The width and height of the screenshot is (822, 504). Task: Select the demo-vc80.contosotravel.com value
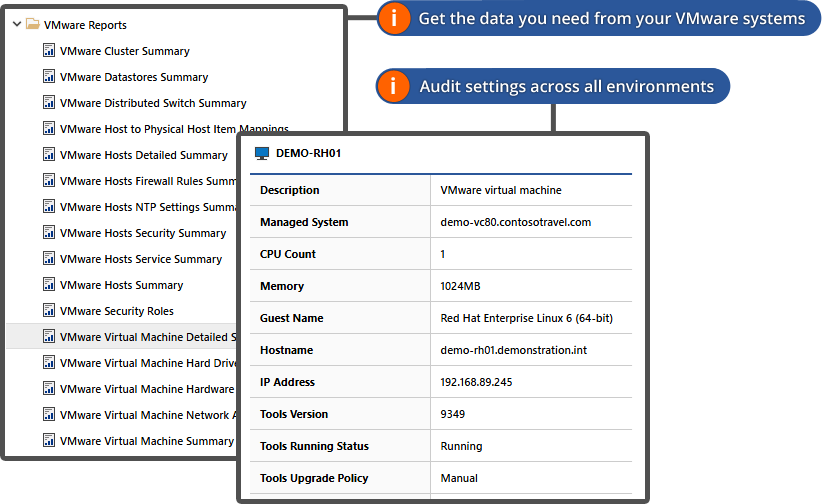point(515,222)
